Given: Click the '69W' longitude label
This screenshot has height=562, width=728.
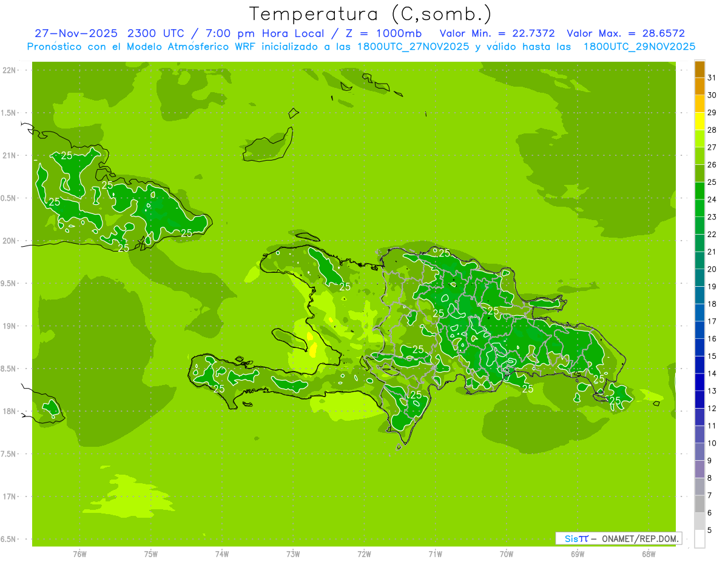Looking at the screenshot, I should tap(578, 554).
